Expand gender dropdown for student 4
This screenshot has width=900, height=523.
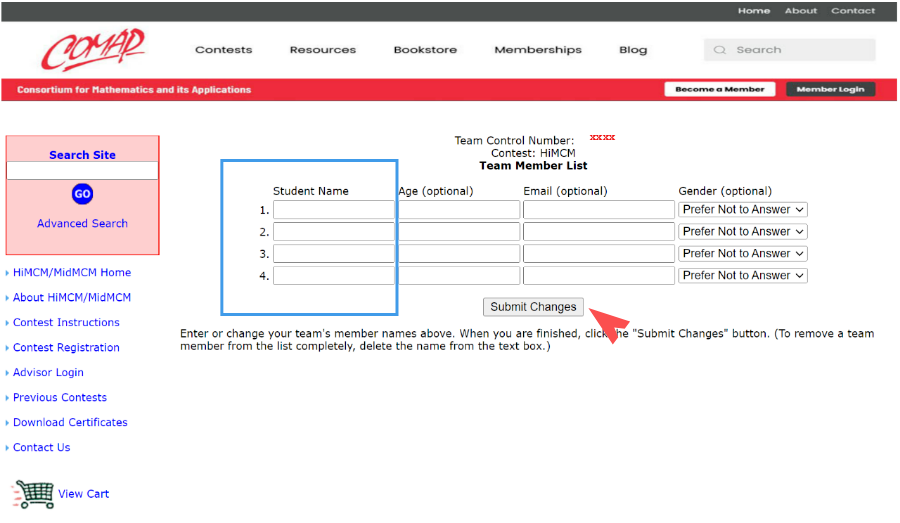[742, 276]
